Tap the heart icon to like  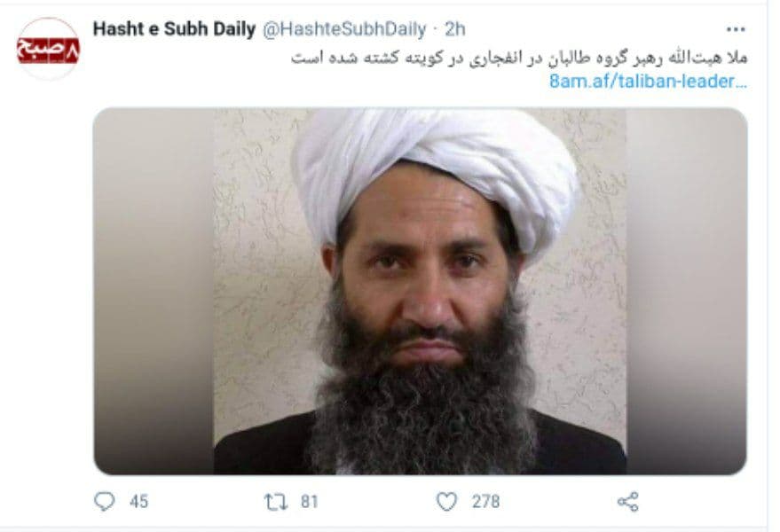point(446,501)
